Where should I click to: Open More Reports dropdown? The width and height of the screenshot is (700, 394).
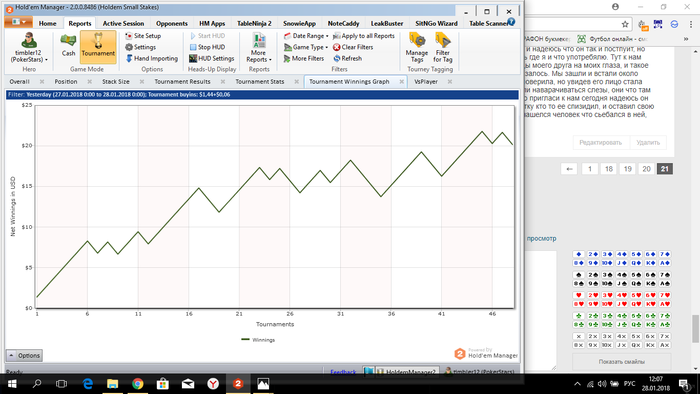(x=259, y=47)
